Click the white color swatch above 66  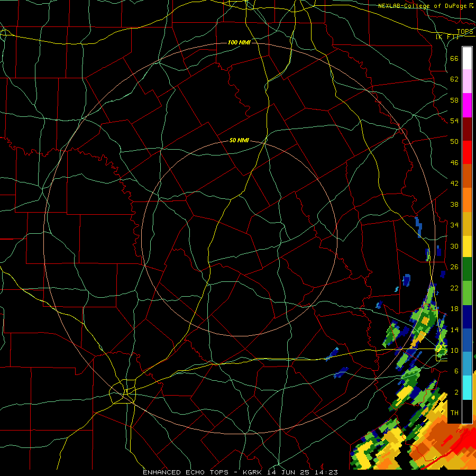(x=467, y=58)
